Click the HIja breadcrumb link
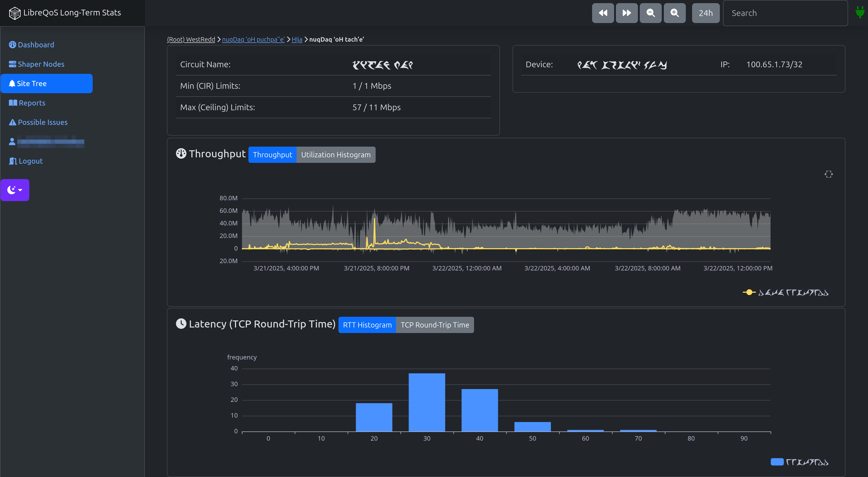Screen dimensions: 868x477 (x=297, y=40)
